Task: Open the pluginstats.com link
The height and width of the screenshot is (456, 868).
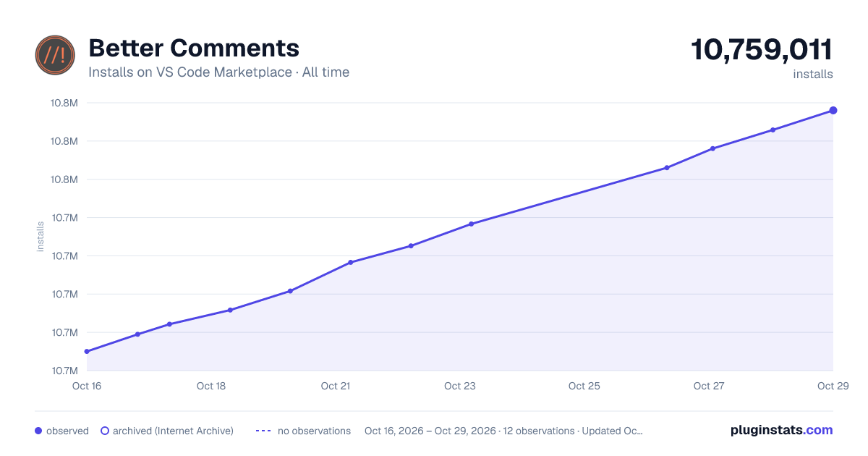Action: [782, 430]
